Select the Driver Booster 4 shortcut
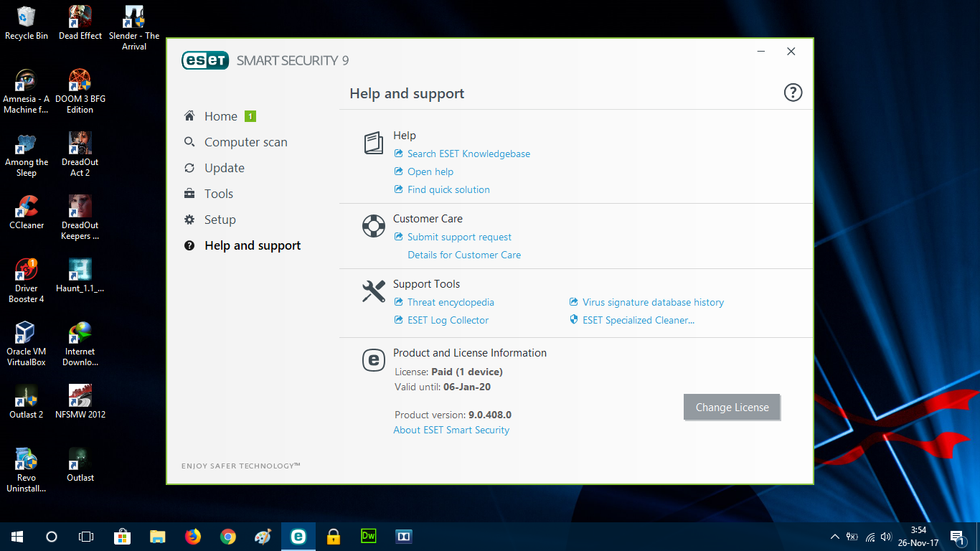Viewport: 980px width, 551px height. click(x=27, y=281)
